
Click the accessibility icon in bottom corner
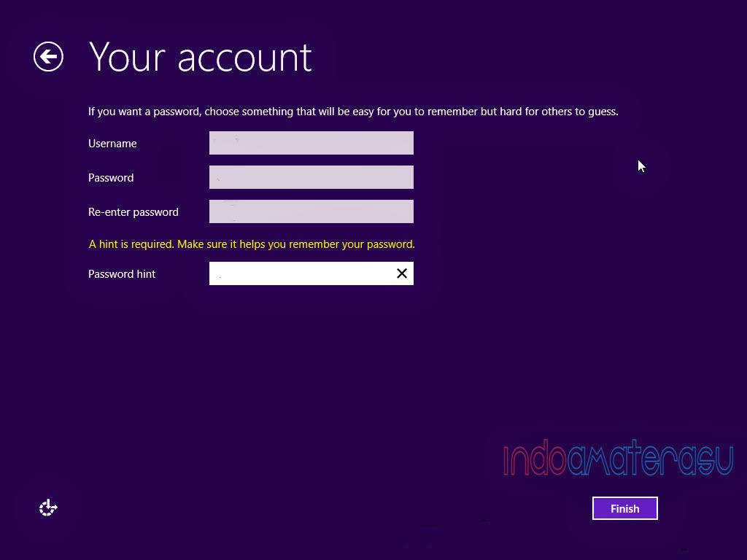tap(47, 507)
